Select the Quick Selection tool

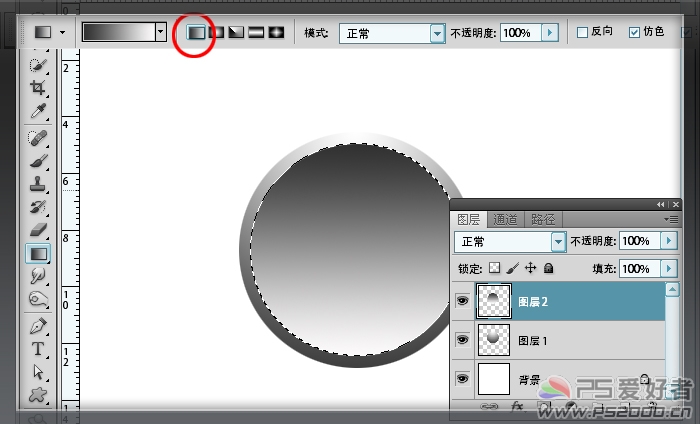point(38,65)
